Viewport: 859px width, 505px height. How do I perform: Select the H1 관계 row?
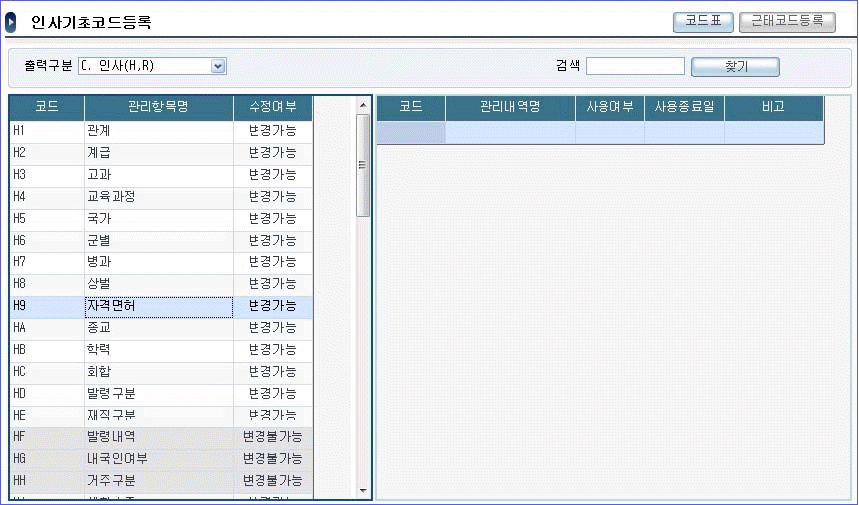(x=160, y=130)
